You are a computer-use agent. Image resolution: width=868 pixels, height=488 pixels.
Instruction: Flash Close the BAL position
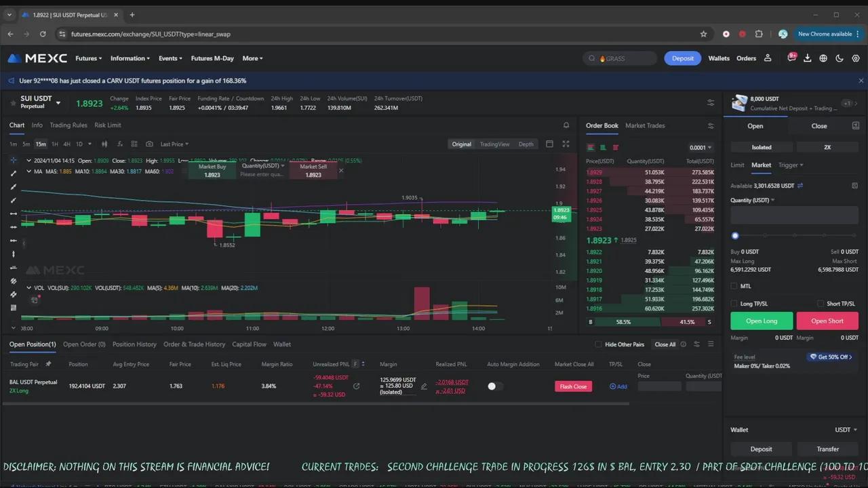(573, 386)
